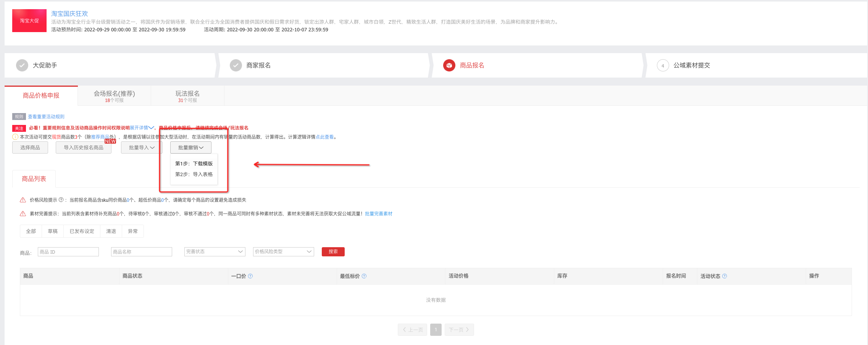Open the 批量导入 dropdown

(x=142, y=147)
